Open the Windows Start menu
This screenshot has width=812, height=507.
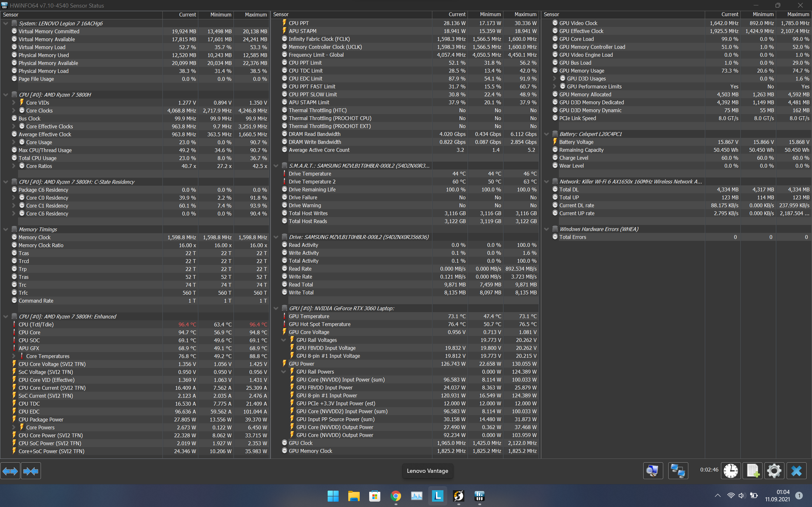(333, 496)
